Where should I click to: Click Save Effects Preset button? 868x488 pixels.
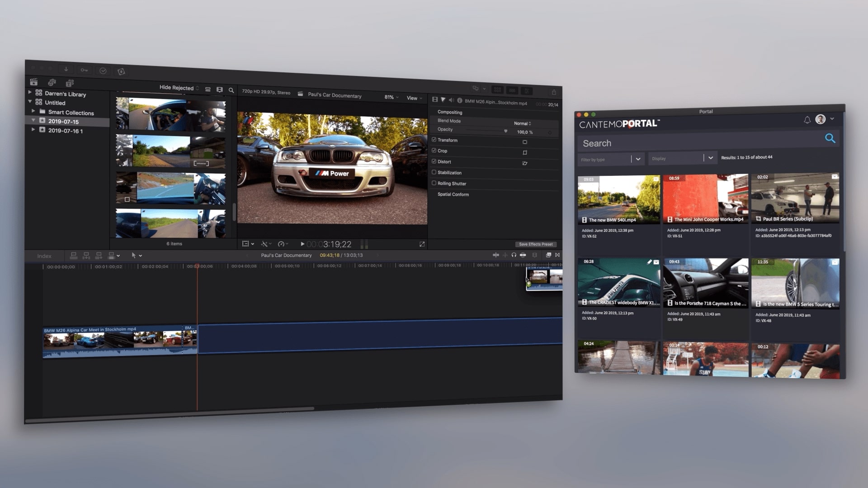[536, 244]
